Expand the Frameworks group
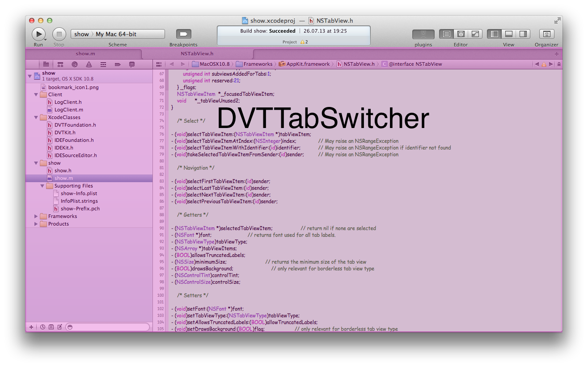Image resolution: width=588 pixels, height=367 pixels. point(36,216)
